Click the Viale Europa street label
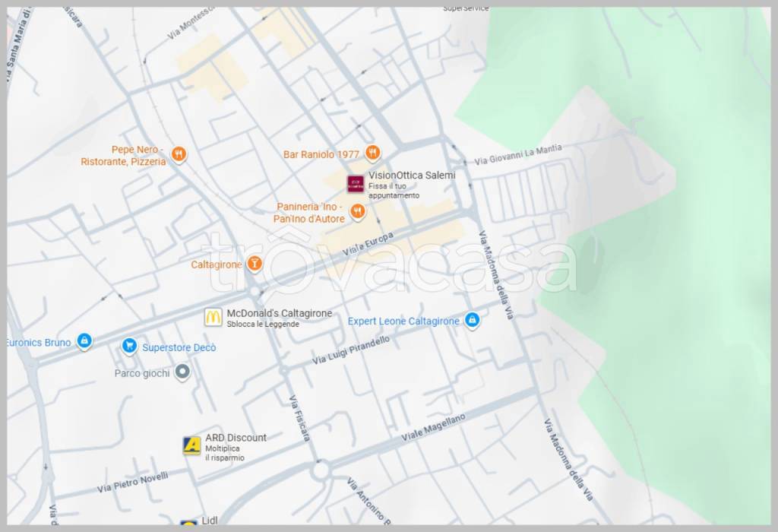Image resolution: width=778 pixels, height=532 pixels. point(368,245)
